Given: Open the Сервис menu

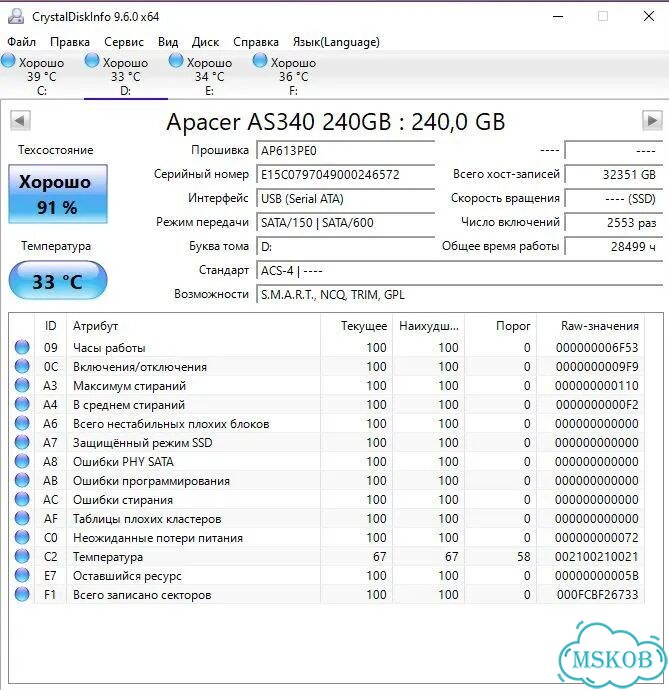Looking at the screenshot, I should tap(124, 42).
